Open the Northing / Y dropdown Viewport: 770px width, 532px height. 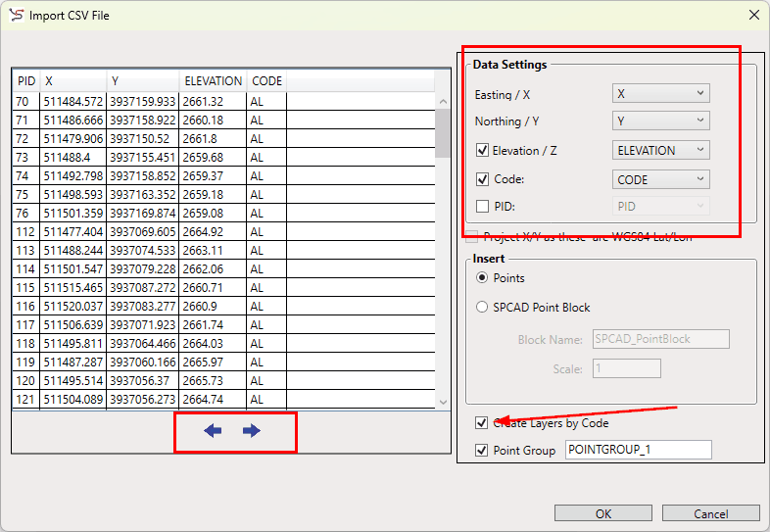660,121
